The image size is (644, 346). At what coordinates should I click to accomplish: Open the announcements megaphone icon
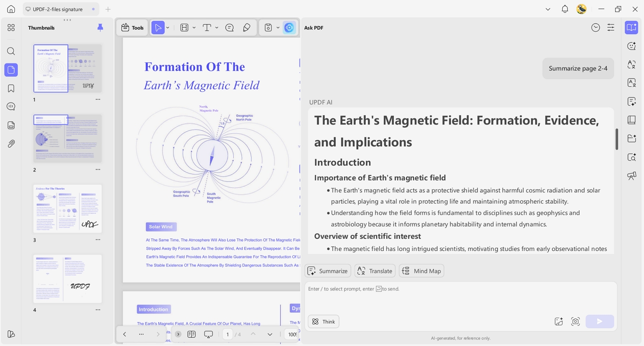[x=632, y=175]
